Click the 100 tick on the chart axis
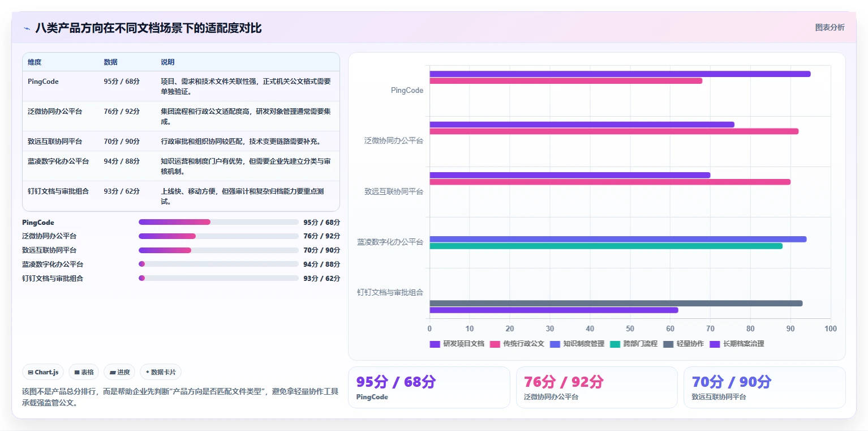 (x=830, y=329)
